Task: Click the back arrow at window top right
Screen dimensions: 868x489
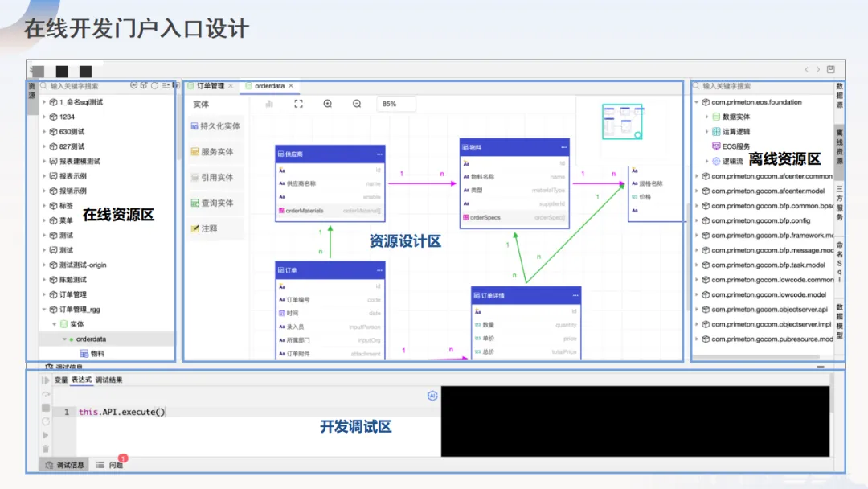Action: (807, 69)
